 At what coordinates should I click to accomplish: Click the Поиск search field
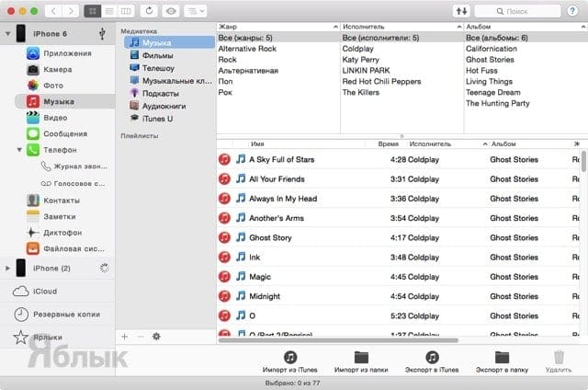tap(517, 11)
